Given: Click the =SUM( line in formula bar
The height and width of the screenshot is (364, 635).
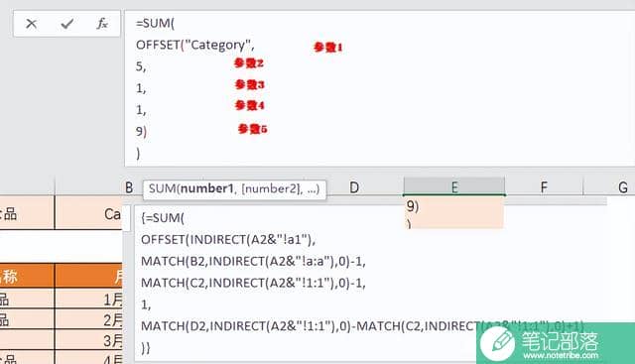Looking at the screenshot, I should 155,23.
